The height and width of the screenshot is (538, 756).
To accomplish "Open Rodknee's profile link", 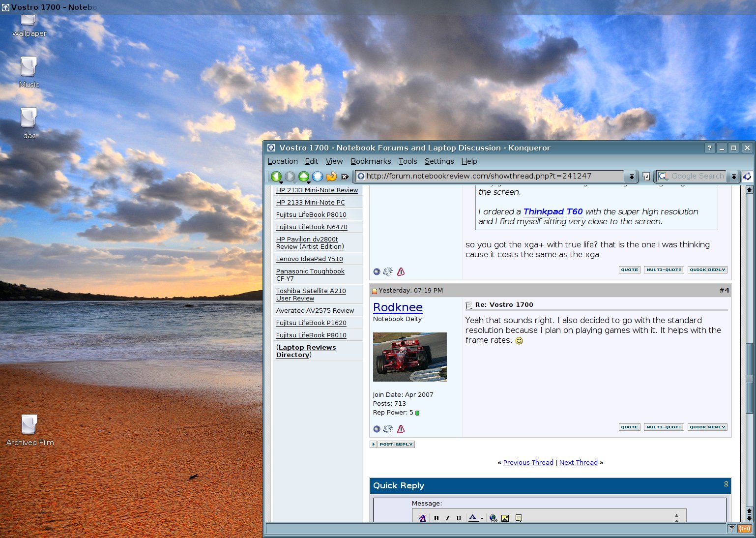I will coord(398,307).
